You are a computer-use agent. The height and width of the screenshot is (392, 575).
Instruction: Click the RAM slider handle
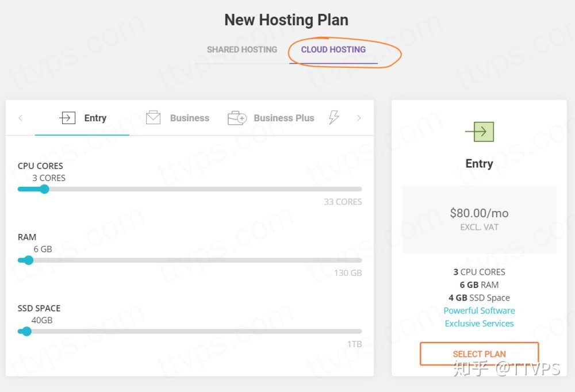(x=28, y=260)
